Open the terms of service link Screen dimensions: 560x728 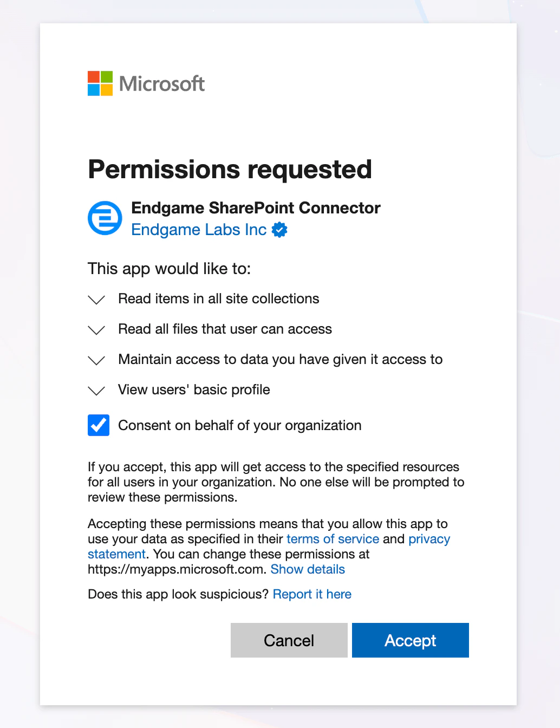(332, 539)
